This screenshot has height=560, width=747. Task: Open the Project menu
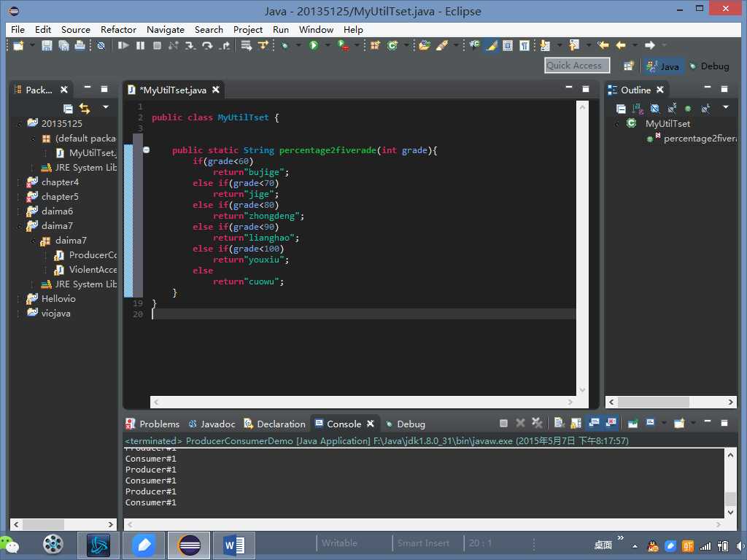click(248, 29)
